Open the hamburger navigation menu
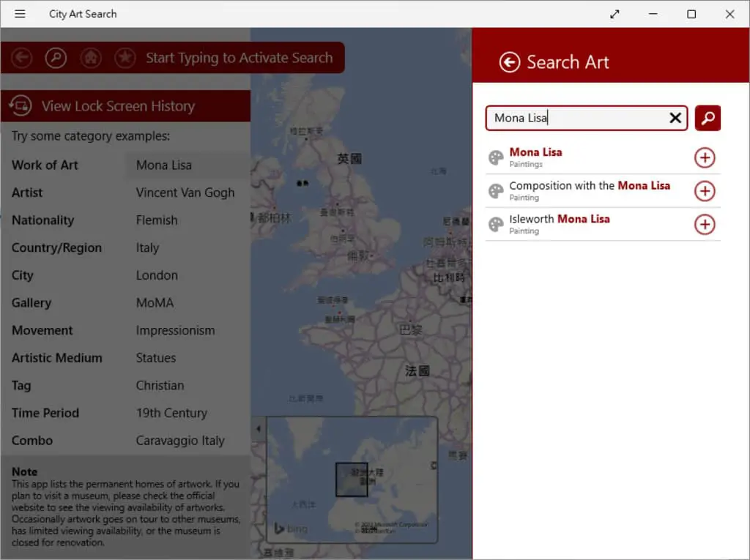The height and width of the screenshot is (560, 750). click(20, 14)
